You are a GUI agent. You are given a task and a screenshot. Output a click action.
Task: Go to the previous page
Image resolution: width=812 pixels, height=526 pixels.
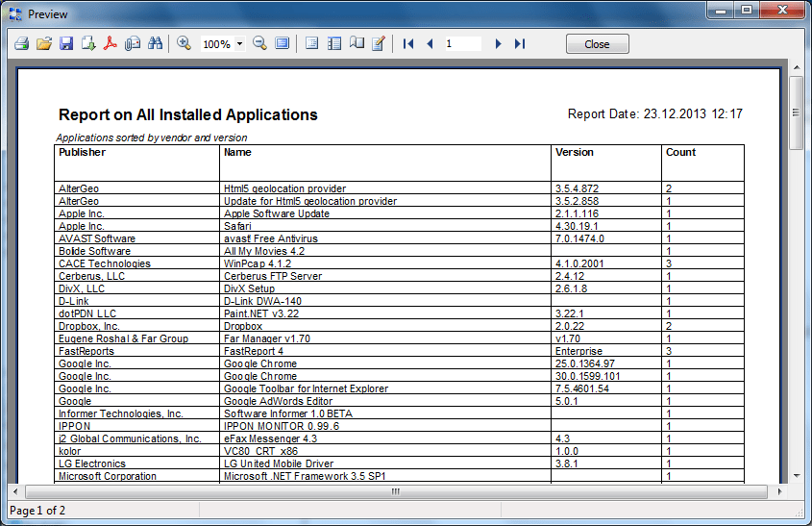click(430, 44)
